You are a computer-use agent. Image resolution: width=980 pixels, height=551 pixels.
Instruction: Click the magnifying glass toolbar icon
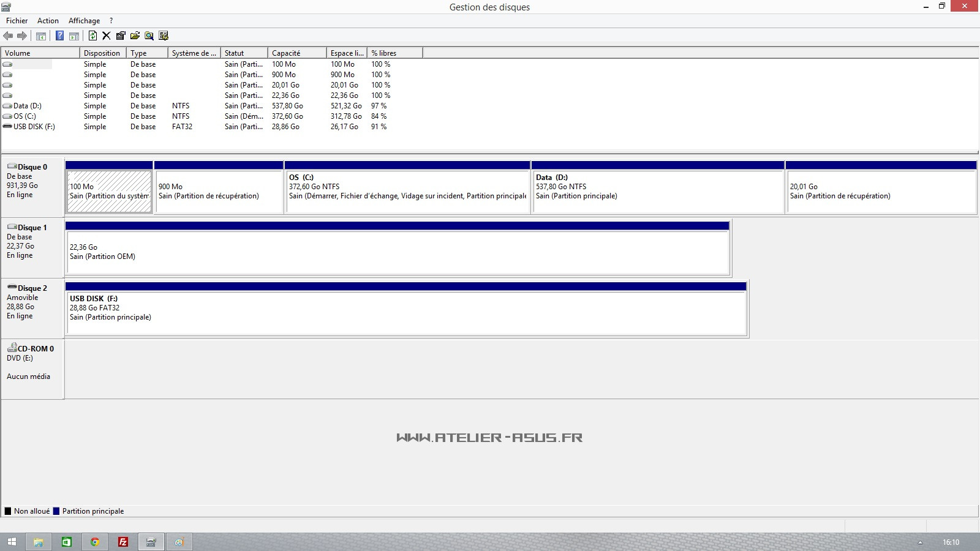pos(149,36)
